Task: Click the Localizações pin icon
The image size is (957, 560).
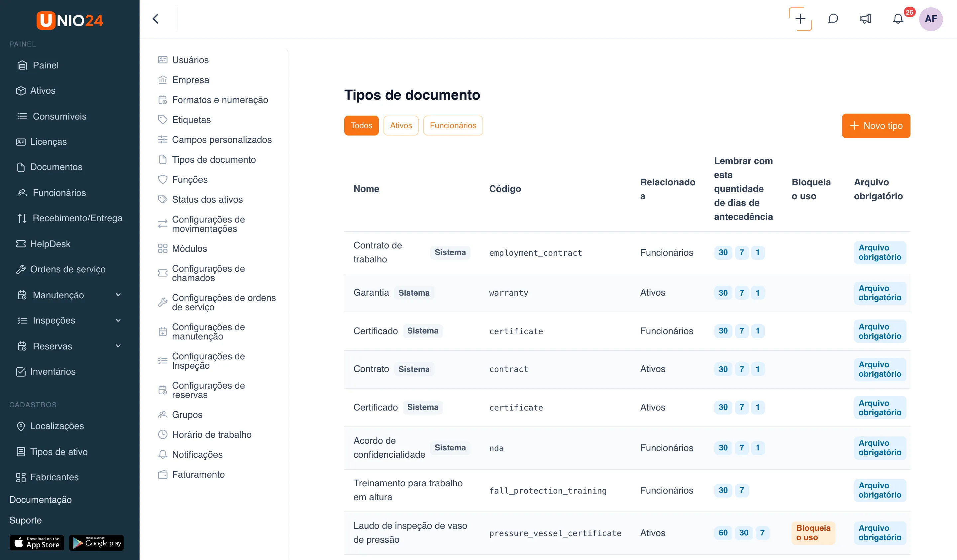Action: (21, 426)
